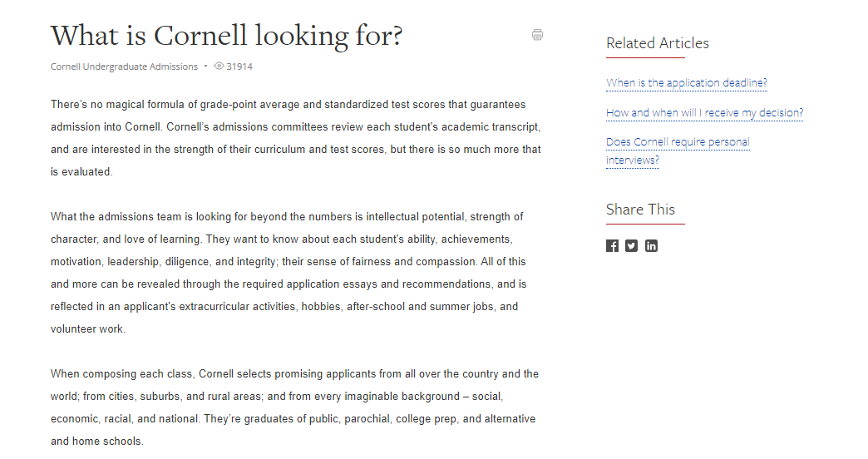
Task: Share the article on LinkedIn
Action: coord(652,246)
